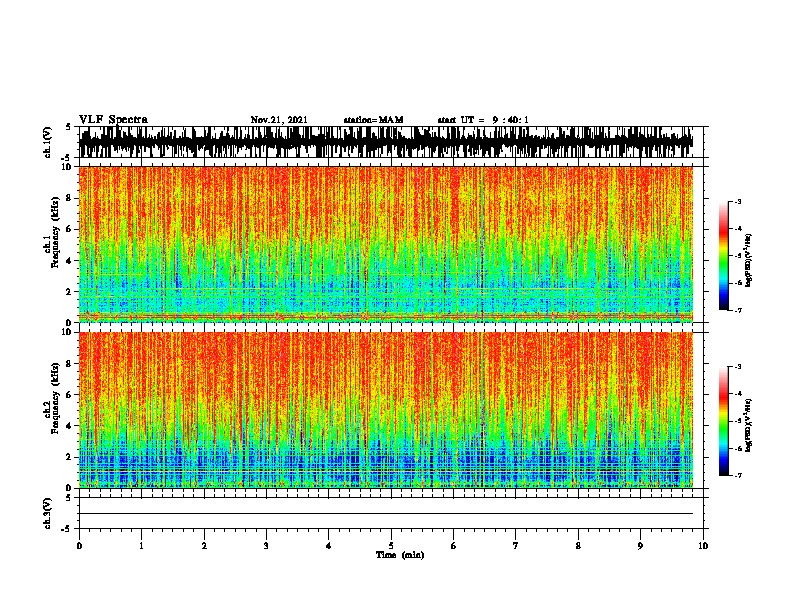Click the '7' tick on the time axis

(516, 546)
